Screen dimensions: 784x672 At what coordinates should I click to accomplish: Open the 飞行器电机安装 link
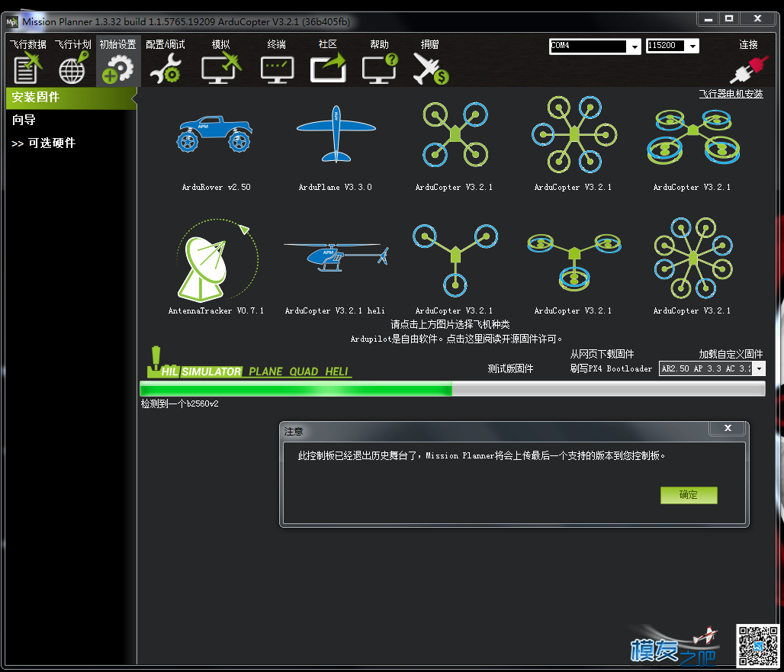coord(731,94)
